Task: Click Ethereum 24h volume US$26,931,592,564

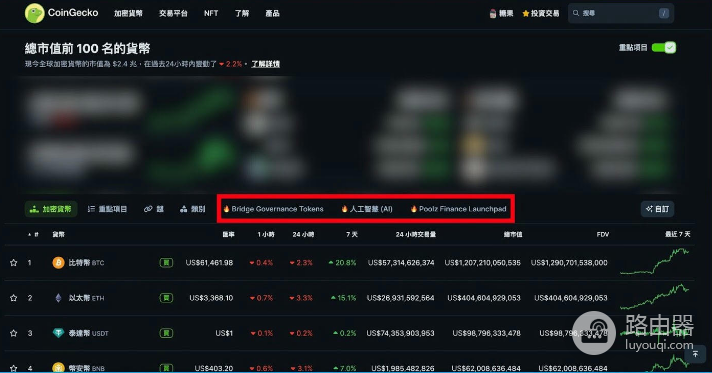Action: 400,298
